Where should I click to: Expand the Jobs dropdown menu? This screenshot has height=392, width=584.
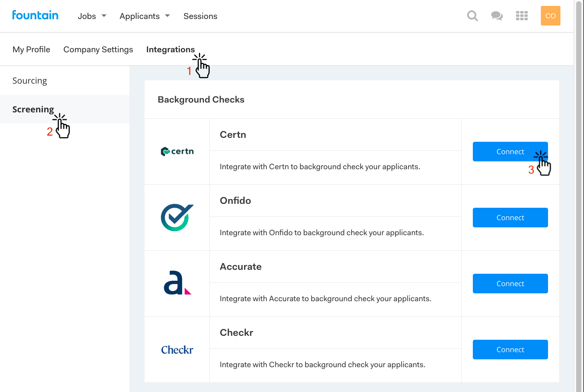coord(92,16)
